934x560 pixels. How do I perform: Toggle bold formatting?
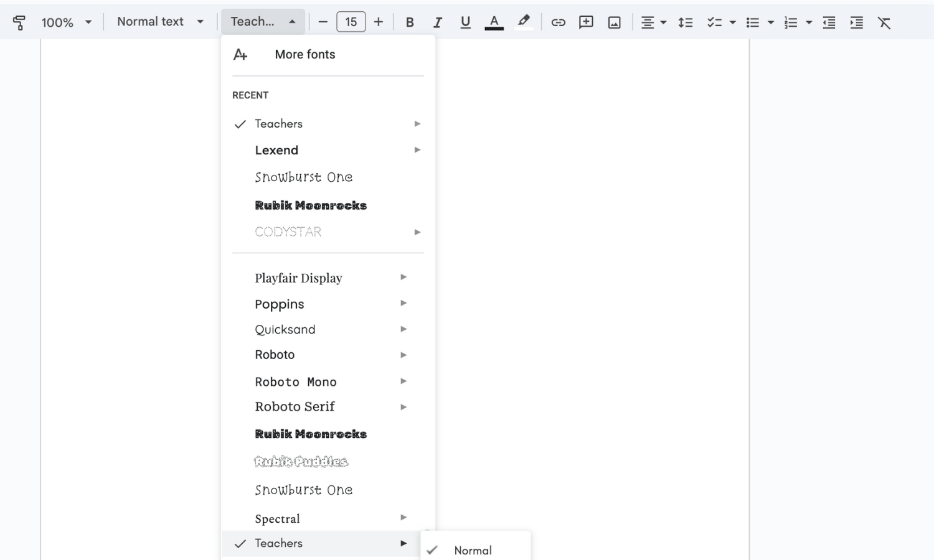[x=410, y=22]
